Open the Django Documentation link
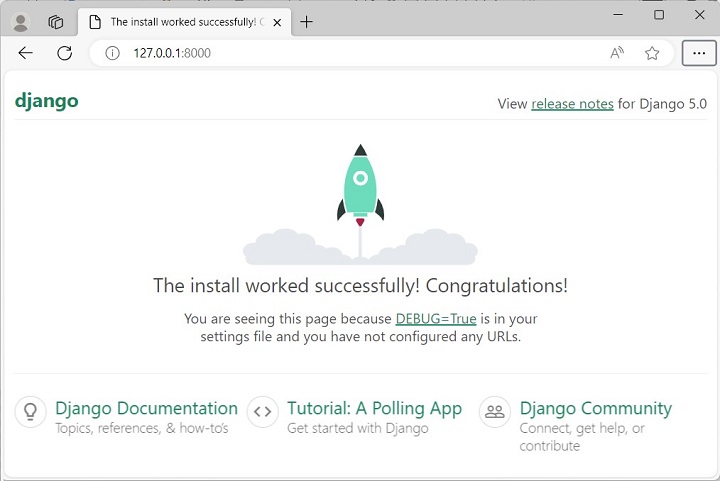This screenshot has width=720, height=481. coord(146,408)
